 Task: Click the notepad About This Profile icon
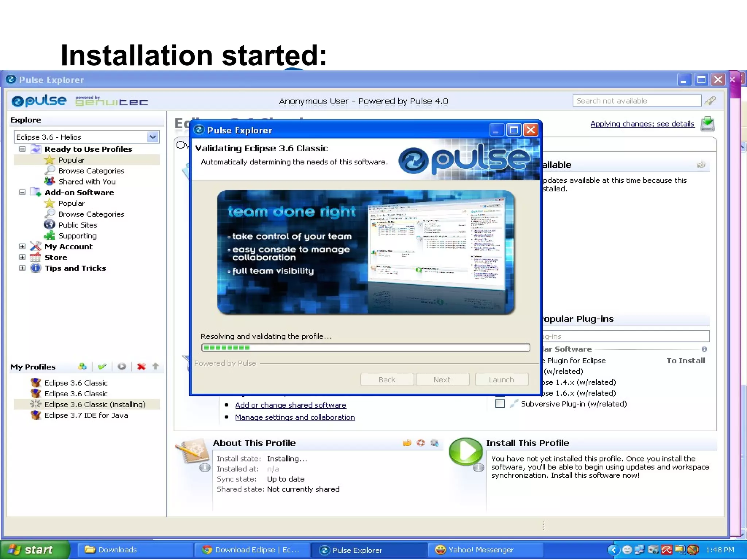click(x=192, y=451)
